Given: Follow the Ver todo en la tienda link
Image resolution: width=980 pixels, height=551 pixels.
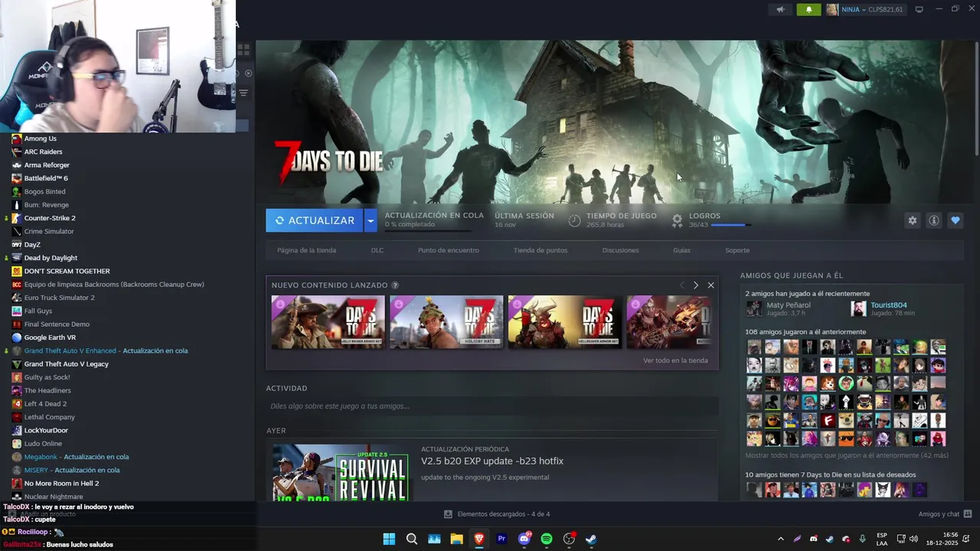Looking at the screenshot, I should (x=675, y=360).
